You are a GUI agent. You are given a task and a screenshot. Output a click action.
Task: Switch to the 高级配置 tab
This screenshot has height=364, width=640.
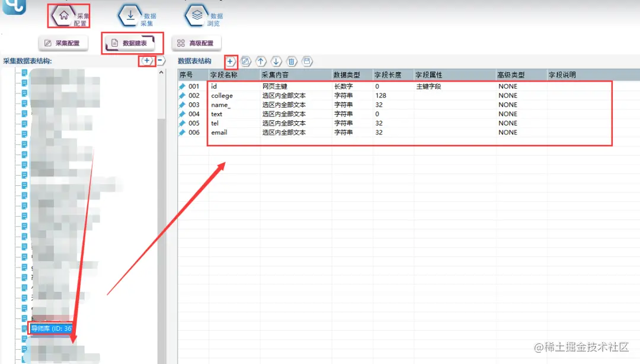196,43
